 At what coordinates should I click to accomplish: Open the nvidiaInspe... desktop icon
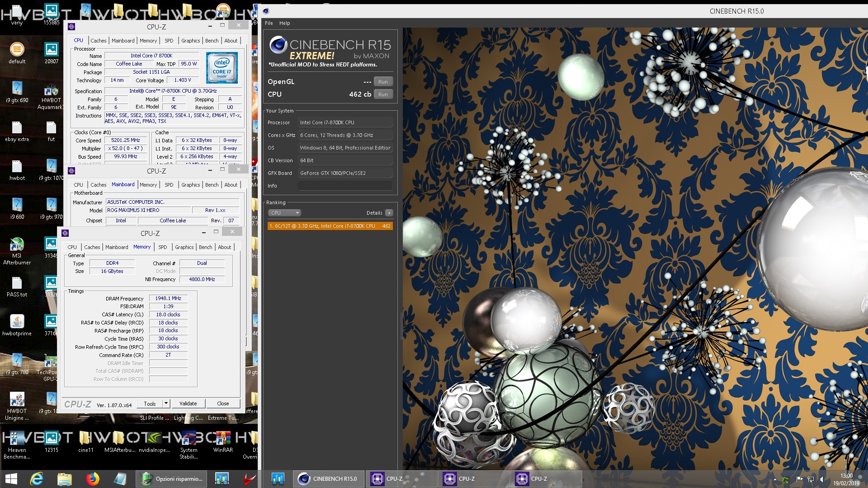point(154,442)
